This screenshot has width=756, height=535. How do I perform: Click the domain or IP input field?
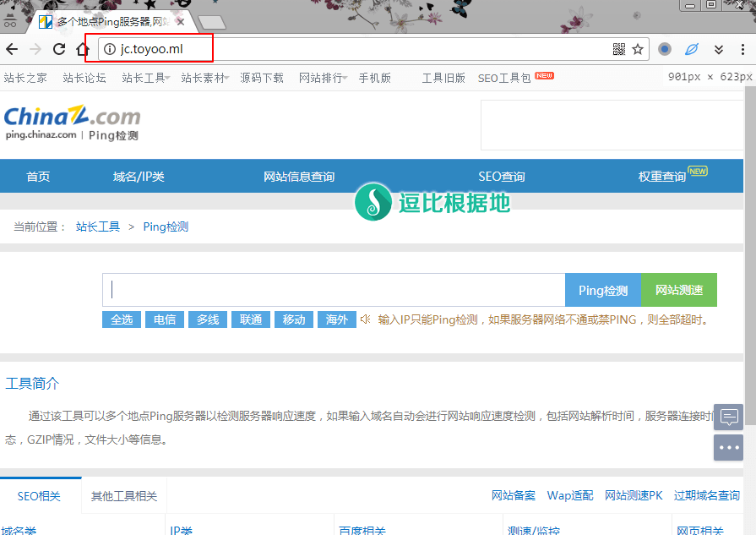tap(334, 290)
